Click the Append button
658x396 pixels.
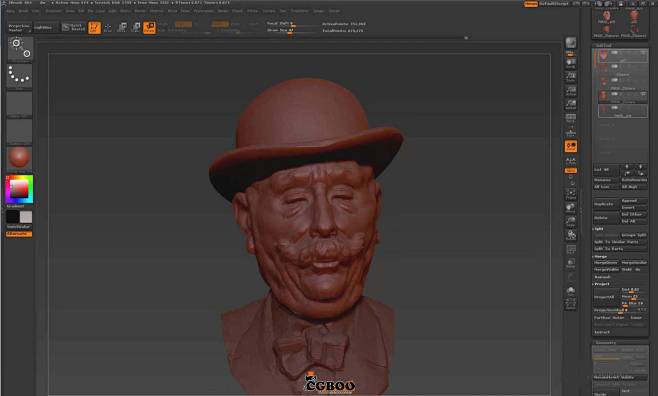point(634,201)
